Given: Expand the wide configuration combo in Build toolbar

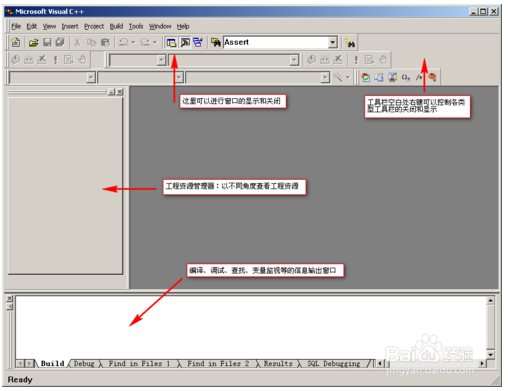Looking at the screenshot, I should pos(294,60).
